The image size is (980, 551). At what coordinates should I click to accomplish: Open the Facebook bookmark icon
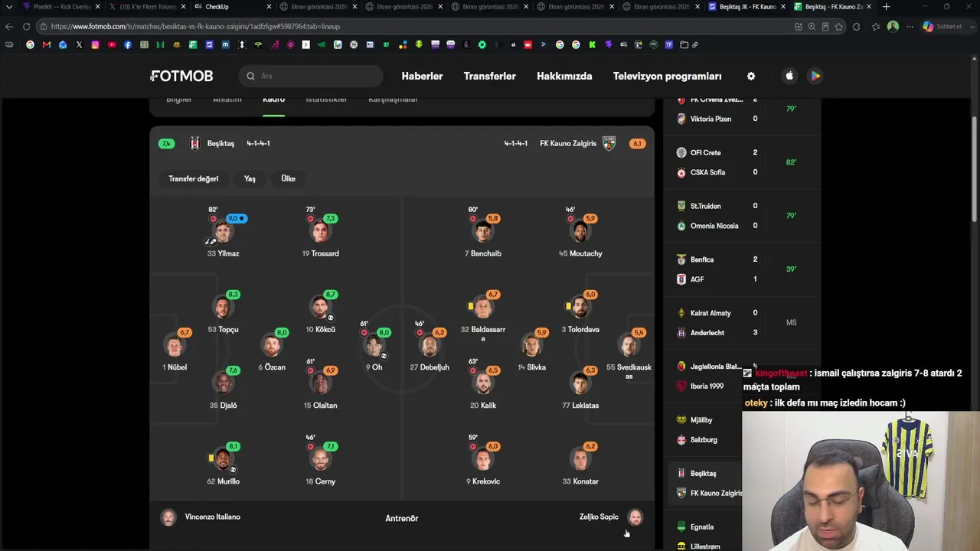pos(128,44)
